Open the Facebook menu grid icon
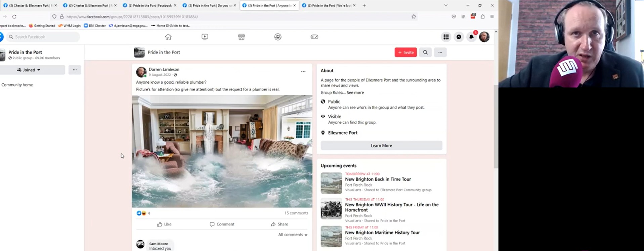The height and width of the screenshot is (251, 644). 446,37
